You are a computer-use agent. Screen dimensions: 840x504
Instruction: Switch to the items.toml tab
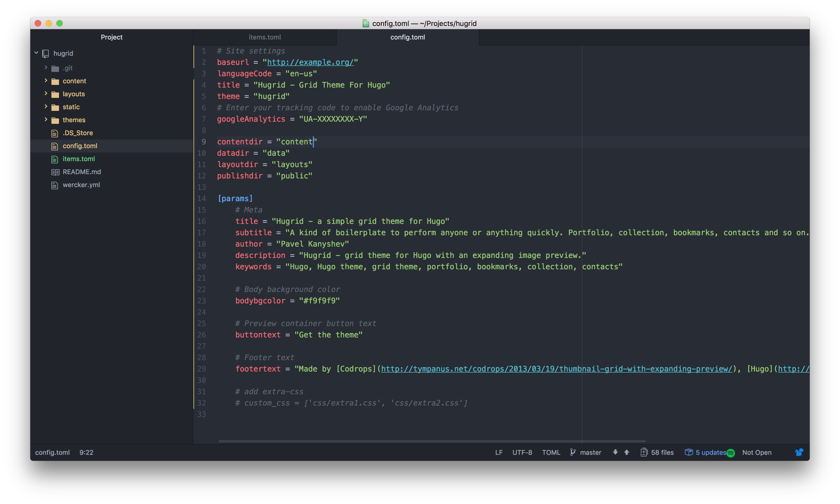[265, 37]
